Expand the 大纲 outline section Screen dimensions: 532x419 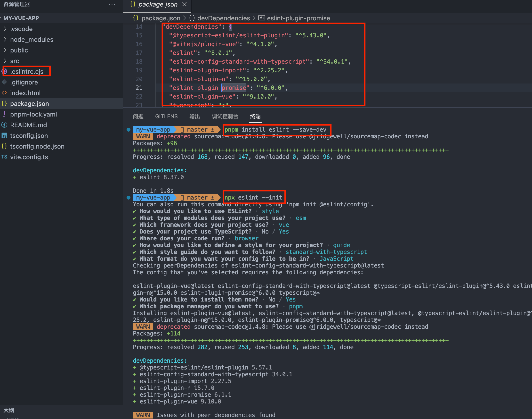(9, 410)
